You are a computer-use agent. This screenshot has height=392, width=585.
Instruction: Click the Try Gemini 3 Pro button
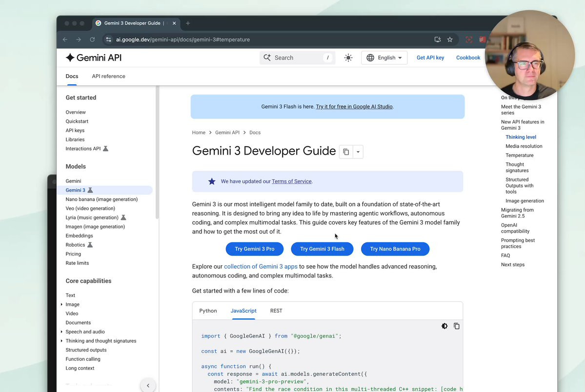[x=255, y=249]
